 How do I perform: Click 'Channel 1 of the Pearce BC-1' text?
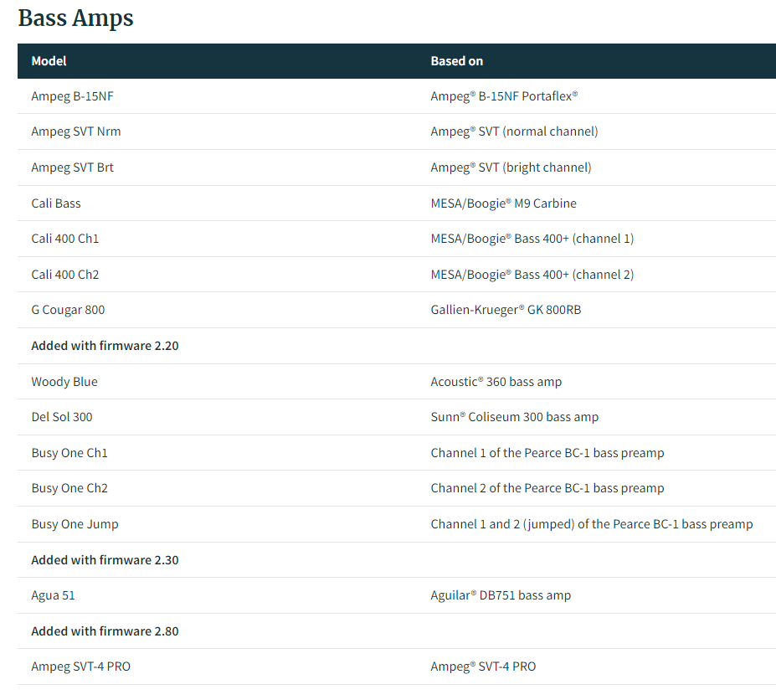pyautogui.click(x=511, y=453)
